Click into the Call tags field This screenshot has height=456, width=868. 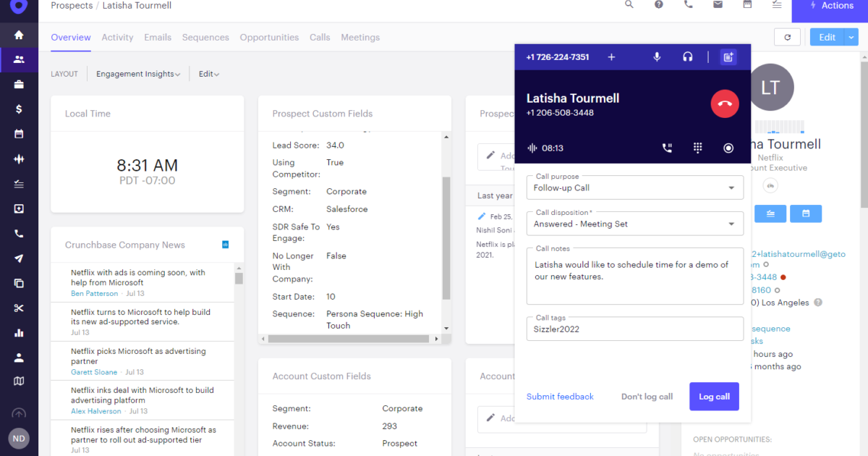(x=634, y=329)
